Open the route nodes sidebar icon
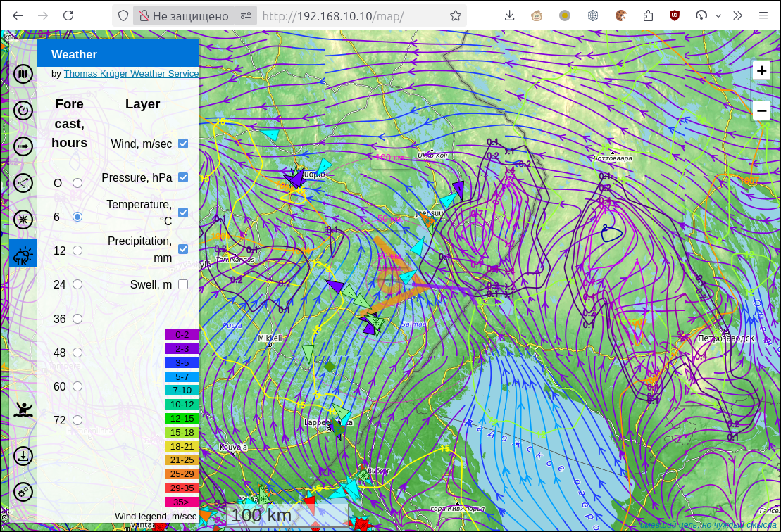Screen dimensions: 781x532 pos(23,183)
